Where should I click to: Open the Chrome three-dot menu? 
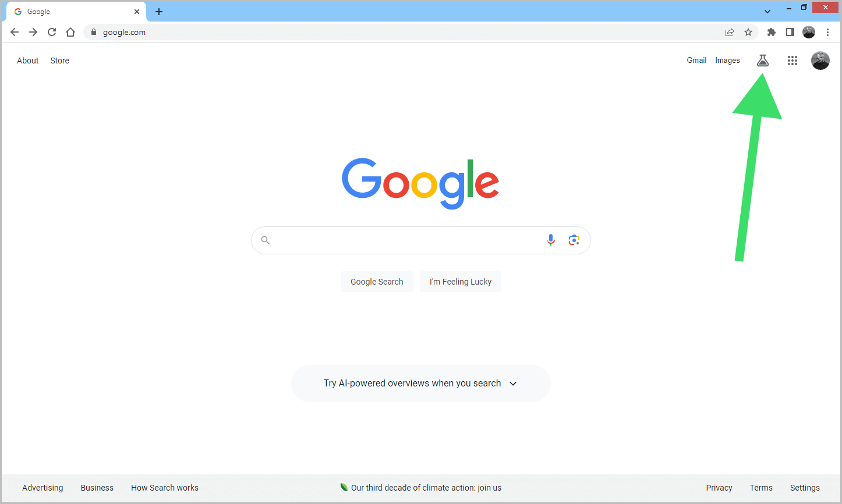pyautogui.click(x=828, y=32)
